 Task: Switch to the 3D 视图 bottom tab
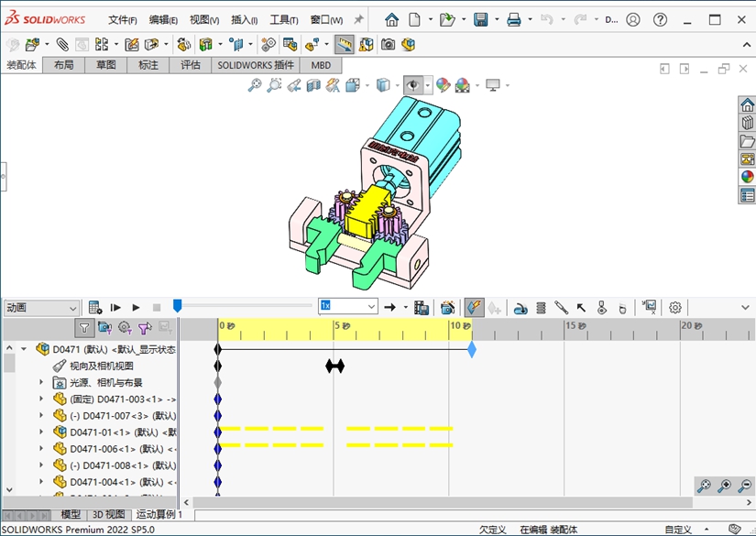pos(108,515)
